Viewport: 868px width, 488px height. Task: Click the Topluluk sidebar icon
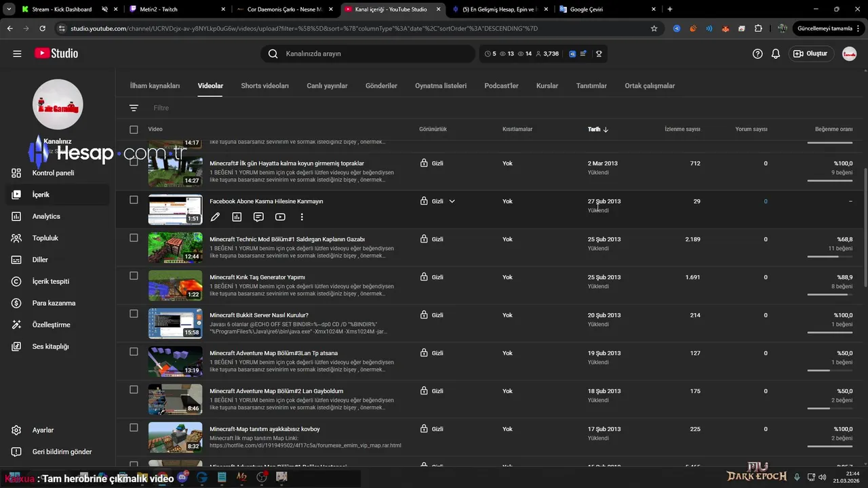point(16,238)
